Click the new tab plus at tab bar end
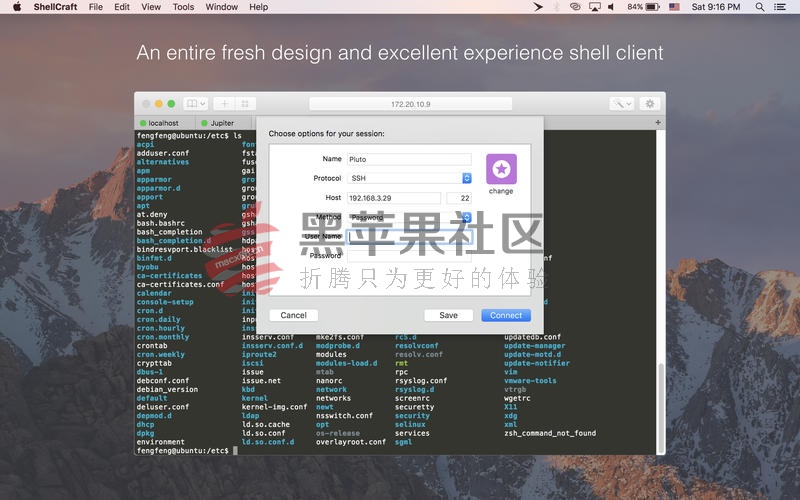The height and width of the screenshot is (500, 800). coord(658,122)
